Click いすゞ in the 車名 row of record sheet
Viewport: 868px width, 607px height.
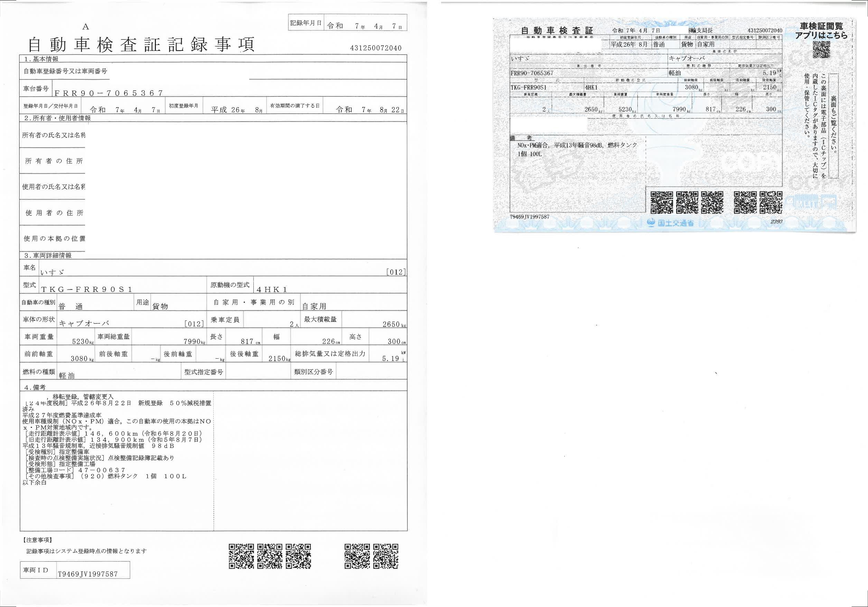click(53, 272)
